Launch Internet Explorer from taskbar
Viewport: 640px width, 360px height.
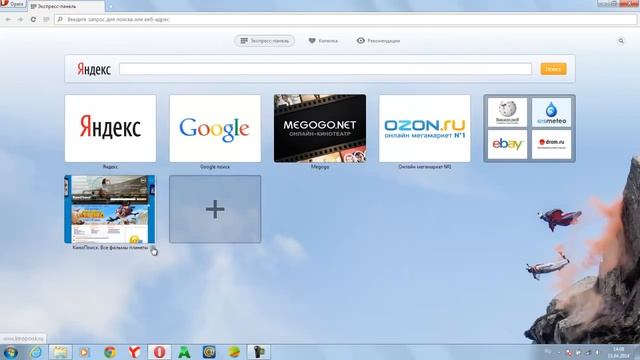(x=36, y=352)
